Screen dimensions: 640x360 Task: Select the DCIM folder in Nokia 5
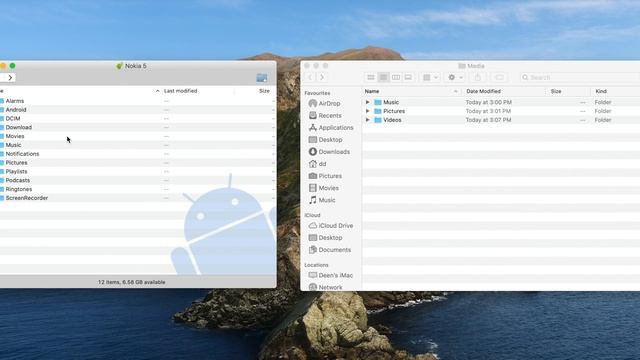coord(13,118)
